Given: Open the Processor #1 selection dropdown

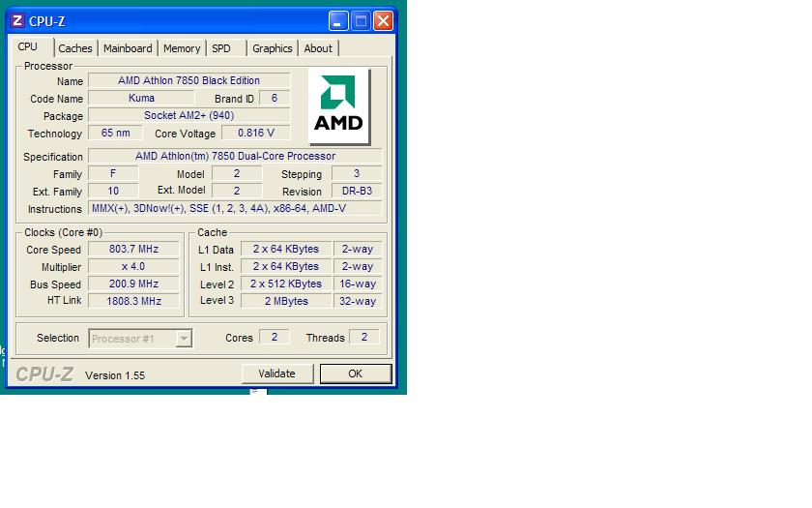Looking at the screenshot, I should click(140, 339).
